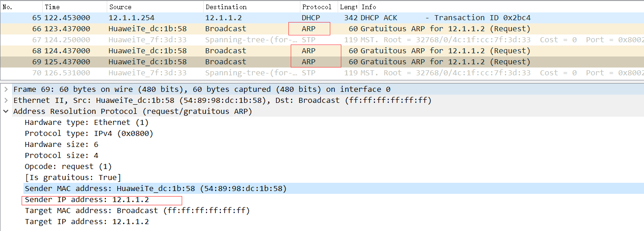Click destination 12.1.1.2 in packet 65
This screenshot has width=644, height=231.
click(x=223, y=18)
